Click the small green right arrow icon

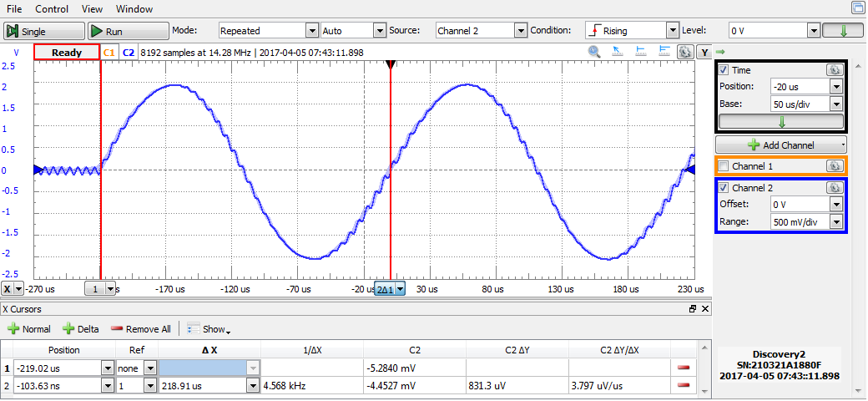point(719,52)
